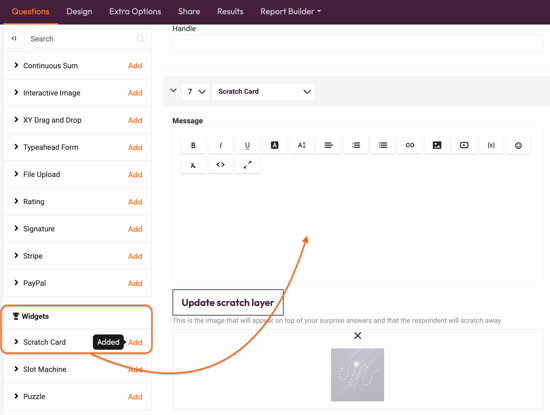
Task: Remove the scratch layer image
Action: pos(357,336)
